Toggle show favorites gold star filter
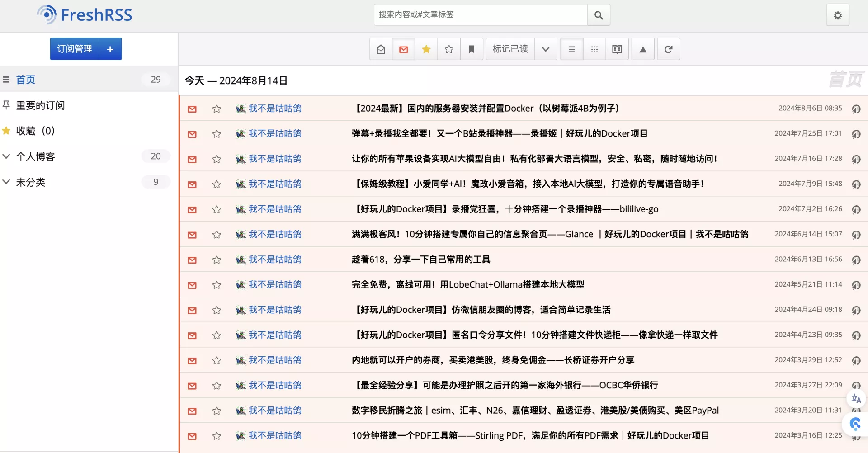 click(x=426, y=49)
